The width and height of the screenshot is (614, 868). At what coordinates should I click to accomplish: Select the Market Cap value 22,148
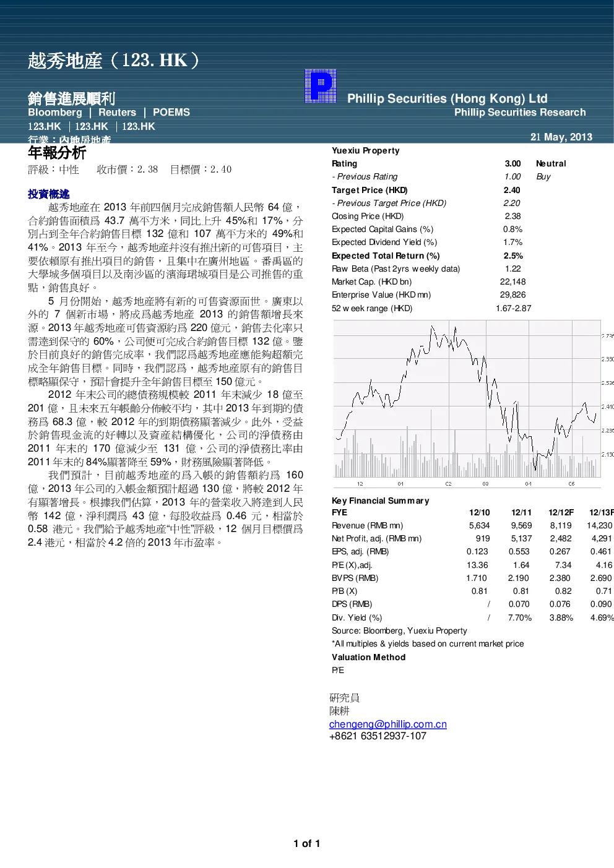[512, 281]
